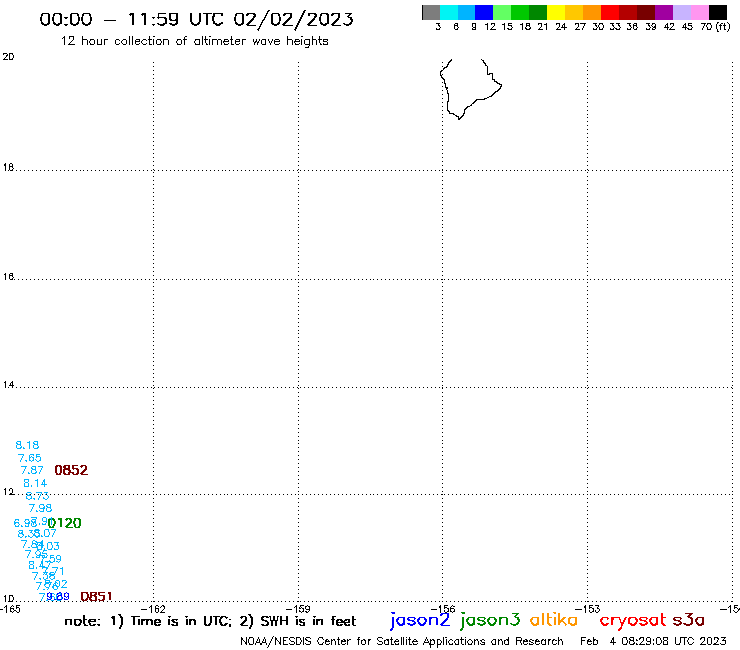Click the longitude label '-156'
The height and width of the screenshot is (650, 740).
443,609
